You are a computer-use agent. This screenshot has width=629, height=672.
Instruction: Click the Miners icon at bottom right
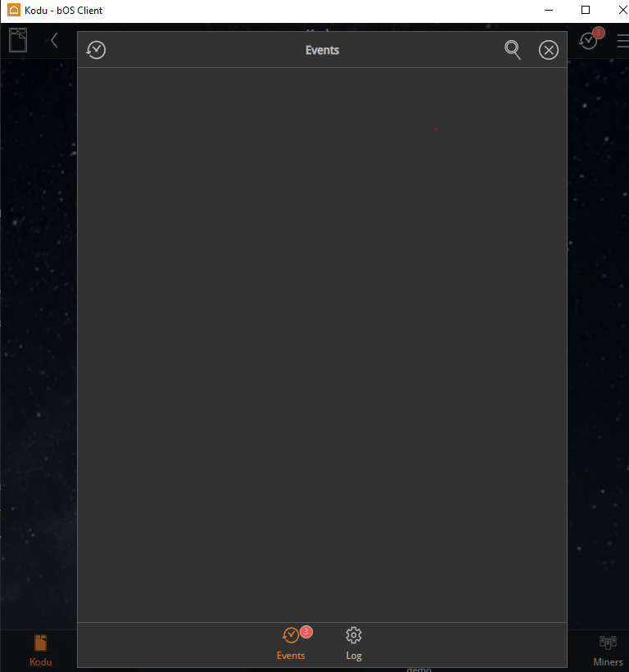click(x=608, y=642)
